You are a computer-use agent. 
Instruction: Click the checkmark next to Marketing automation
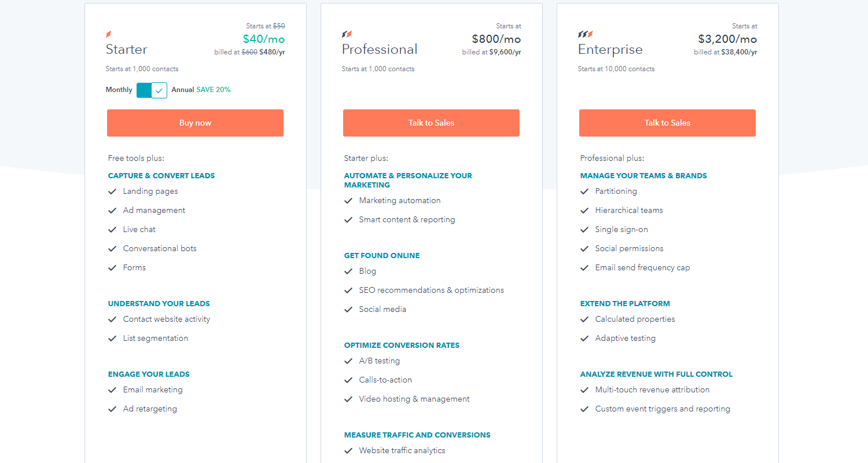(x=348, y=201)
